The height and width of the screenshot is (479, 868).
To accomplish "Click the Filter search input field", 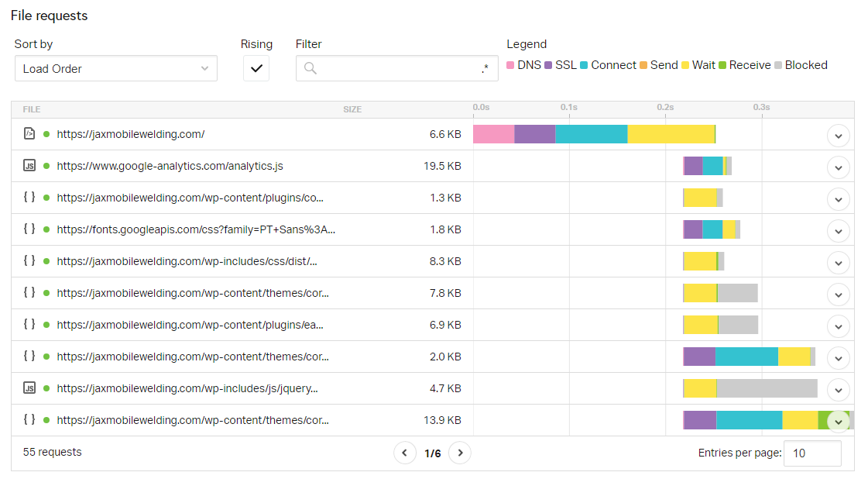I will pyautogui.click(x=397, y=69).
